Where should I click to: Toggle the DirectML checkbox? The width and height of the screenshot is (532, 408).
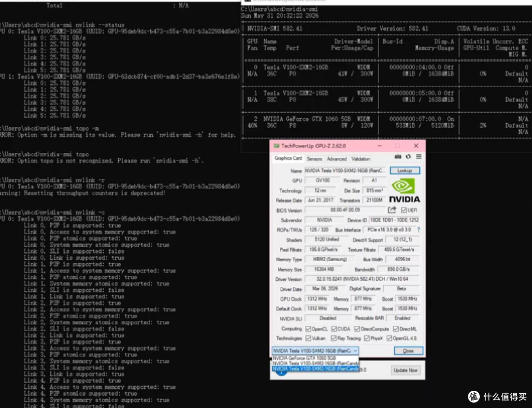[396, 329]
